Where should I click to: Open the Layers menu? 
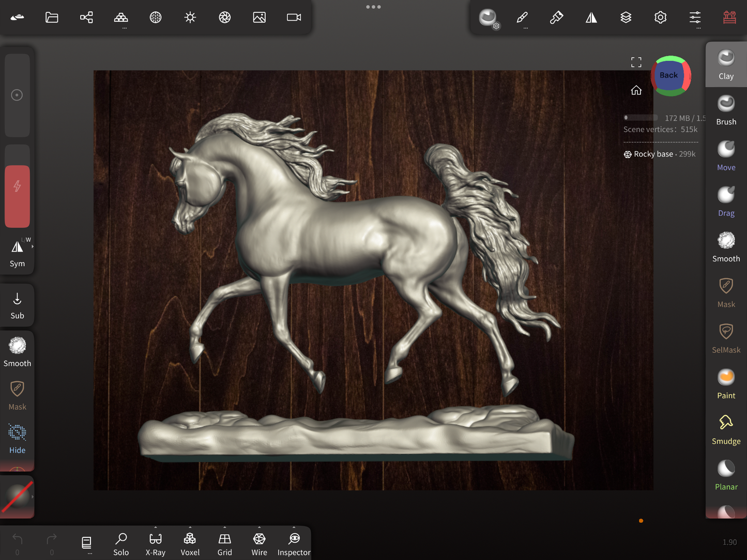[626, 18]
